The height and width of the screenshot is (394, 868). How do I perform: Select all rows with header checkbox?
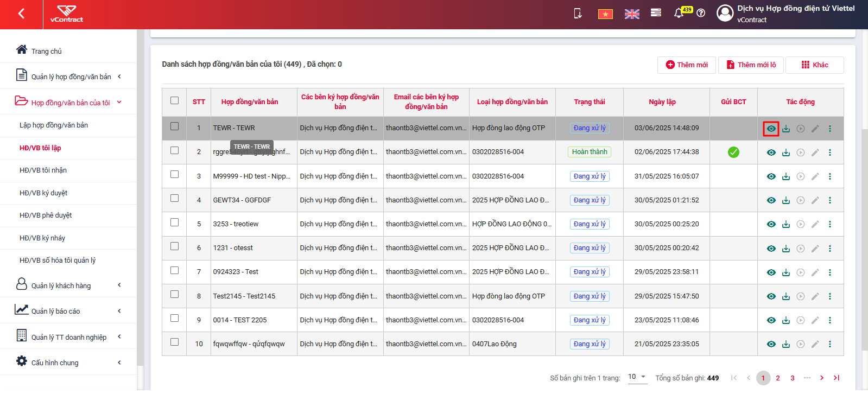pyautogui.click(x=174, y=100)
